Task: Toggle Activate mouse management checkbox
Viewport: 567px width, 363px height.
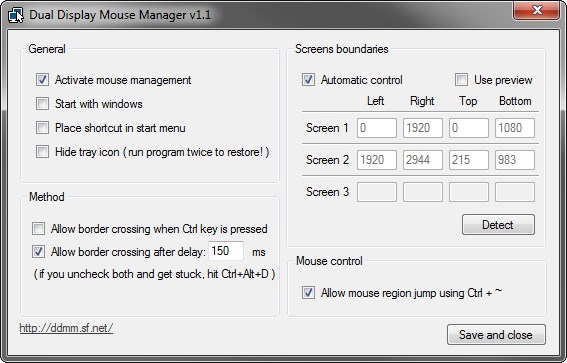Action: click(42, 80)
